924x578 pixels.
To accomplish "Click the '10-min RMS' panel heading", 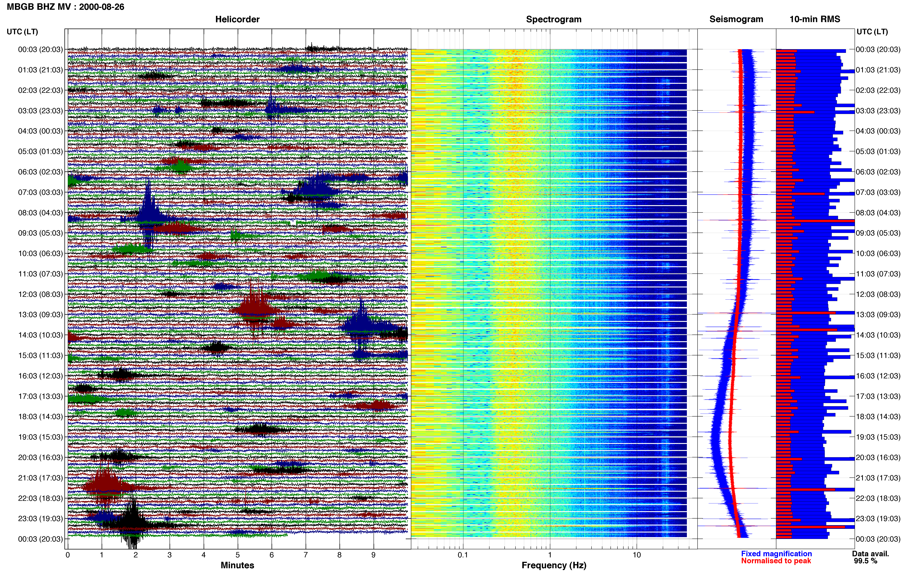I will pos(815,19).
